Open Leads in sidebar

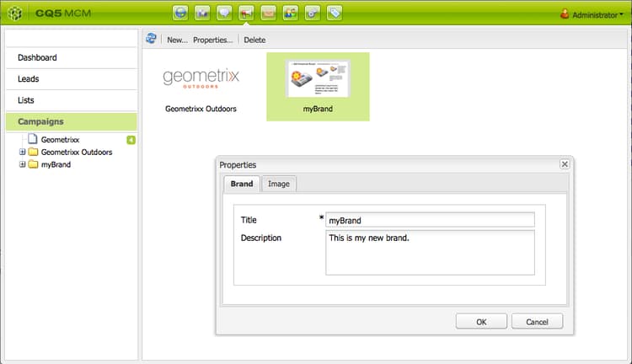pos(72,79)
